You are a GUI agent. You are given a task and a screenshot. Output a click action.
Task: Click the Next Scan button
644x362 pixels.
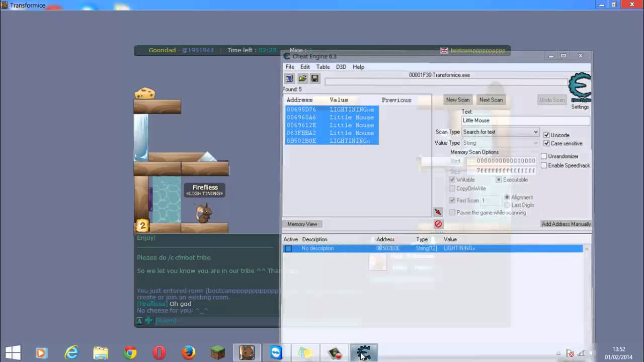pyautogui.click(x=491, y=100)
